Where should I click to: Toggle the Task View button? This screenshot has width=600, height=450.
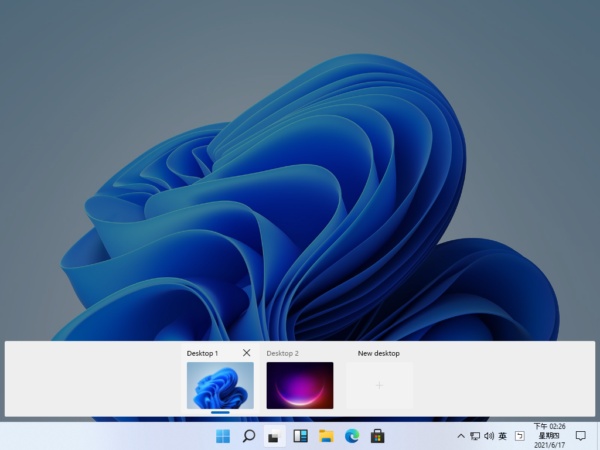(x=274, y=436)
